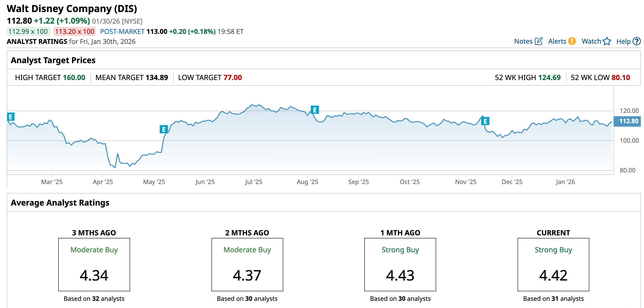Image resolution: width=644 pixels, height=308 pixels.
Task: Click the Notes pencil edit icon
Action: coord(539,41)
